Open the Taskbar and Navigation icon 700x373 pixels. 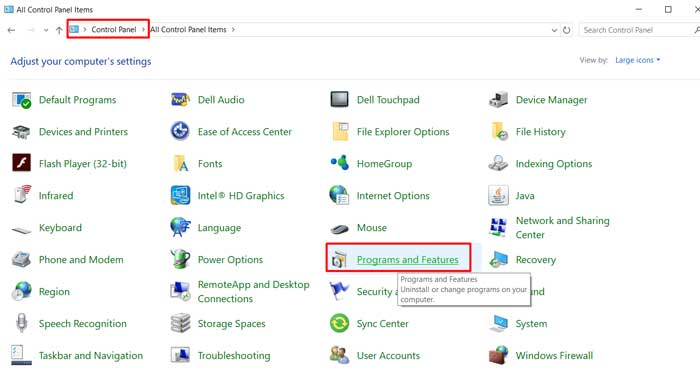[21, 355]
